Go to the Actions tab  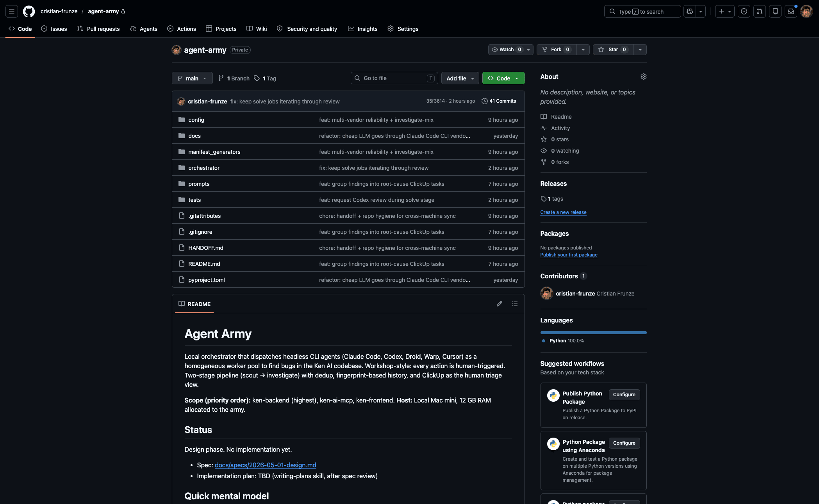click(182, 28)
